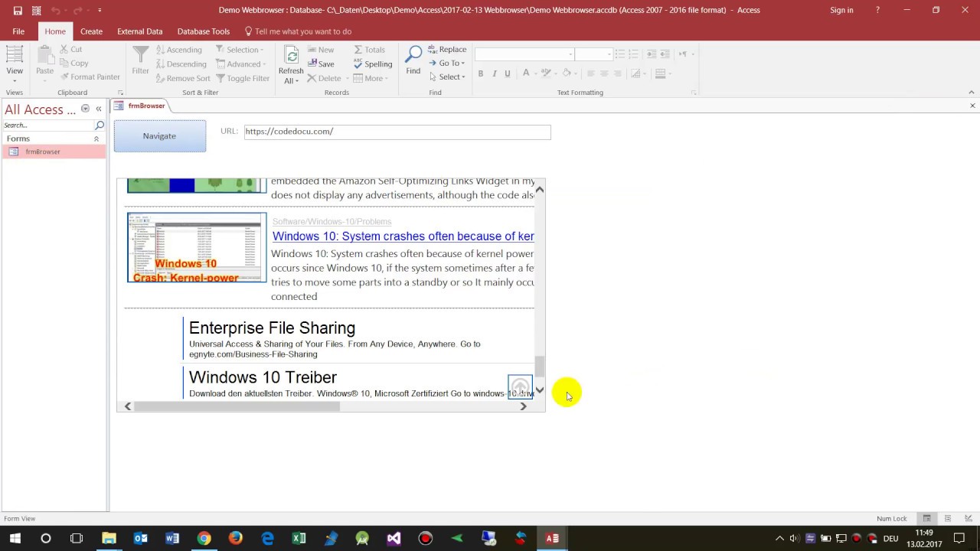
Task: Click the navigation pane Search box
Action: 48,125
